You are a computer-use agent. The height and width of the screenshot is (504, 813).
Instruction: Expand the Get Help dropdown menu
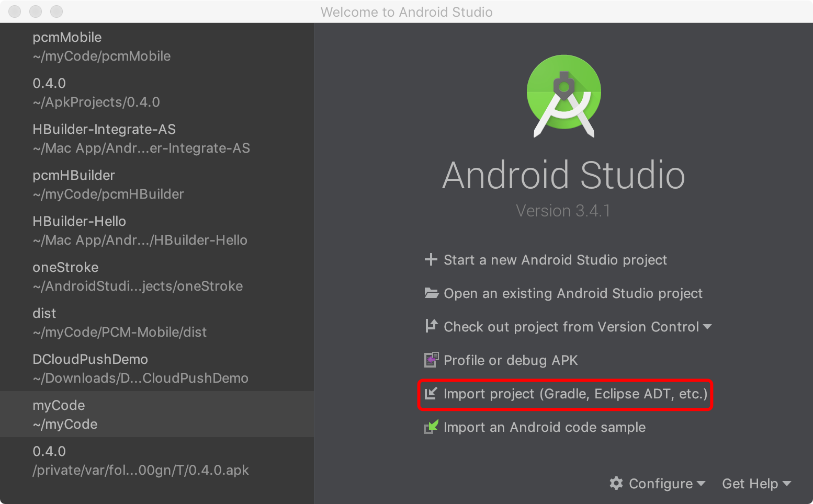(756, 484)
